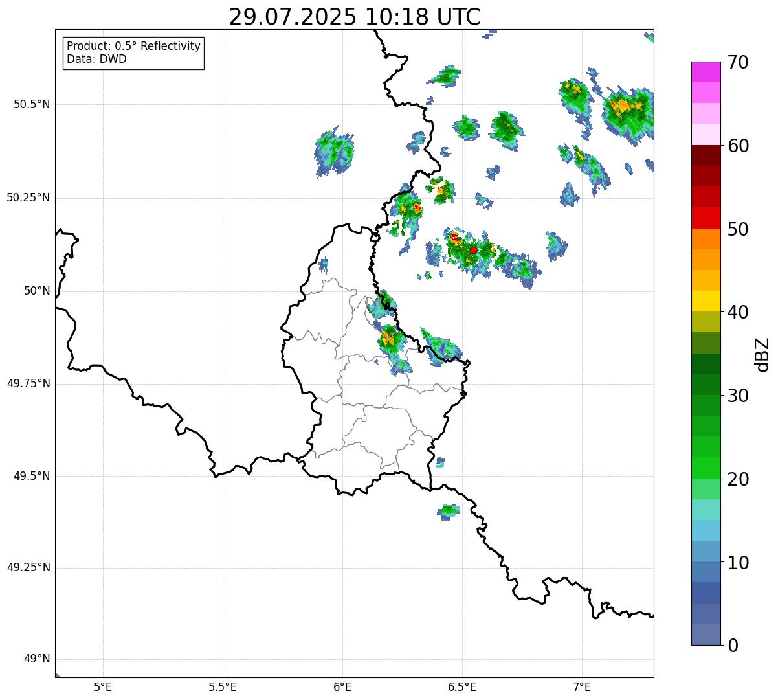Click the colorbar value '50'
The image size is (778, 700).
[x=738, y=229]
